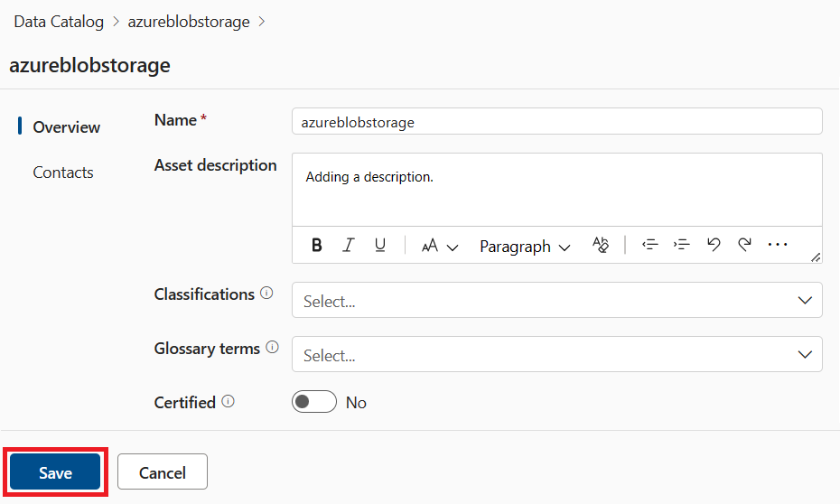Toggle bold formatting in description editor

(x=317, y=246)
